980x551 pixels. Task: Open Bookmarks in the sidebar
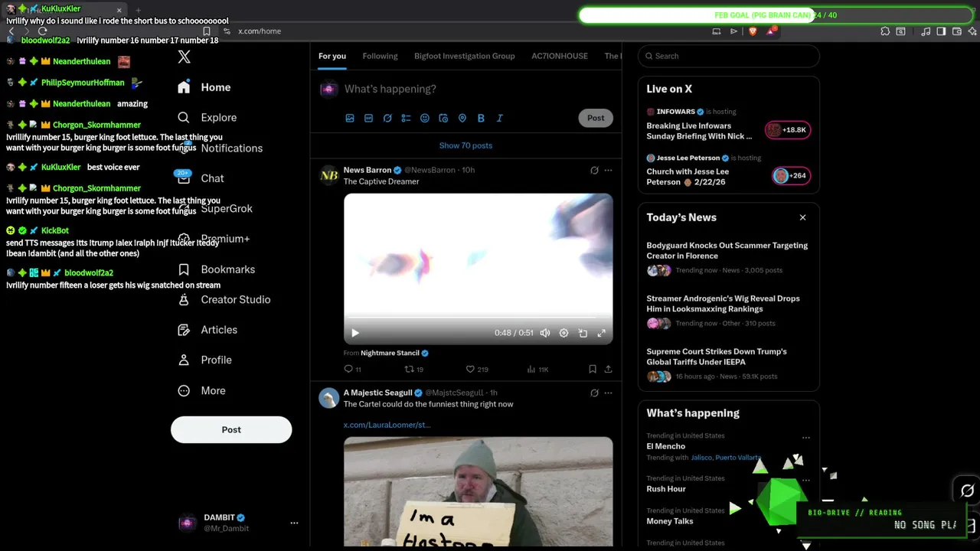[x=217, y=269]
